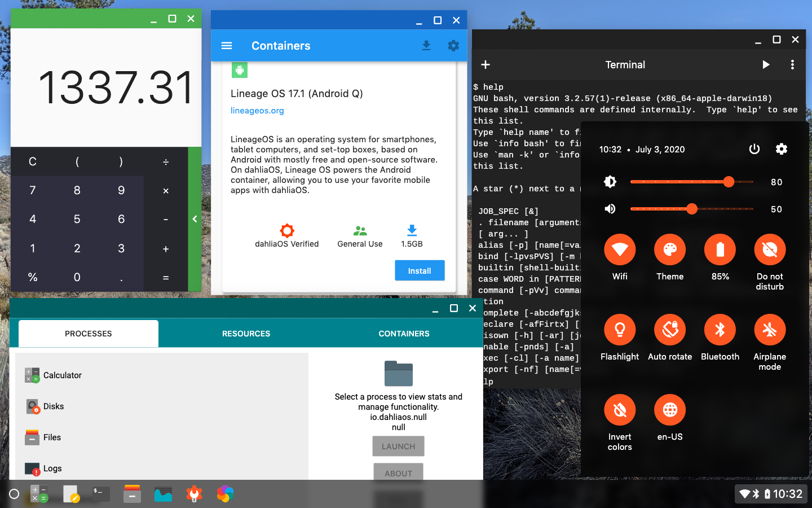The image size is (812, 508).
Task: Enable Airplane mode
Action: (770, 330)
